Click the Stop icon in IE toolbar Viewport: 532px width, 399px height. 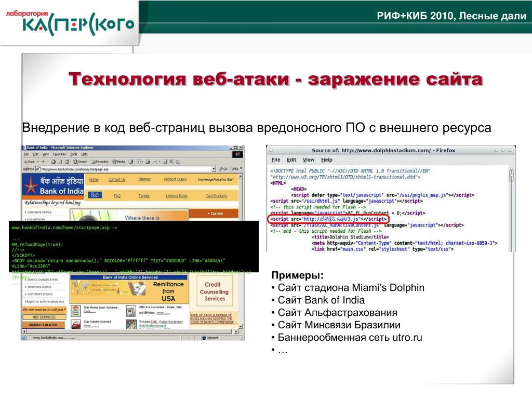[x=54, y=162]
